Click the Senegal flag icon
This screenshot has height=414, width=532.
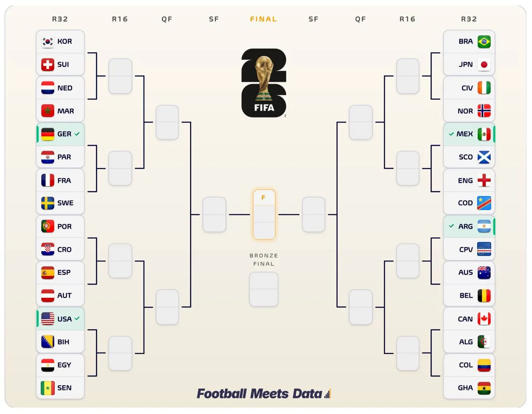tap(48, 388)
